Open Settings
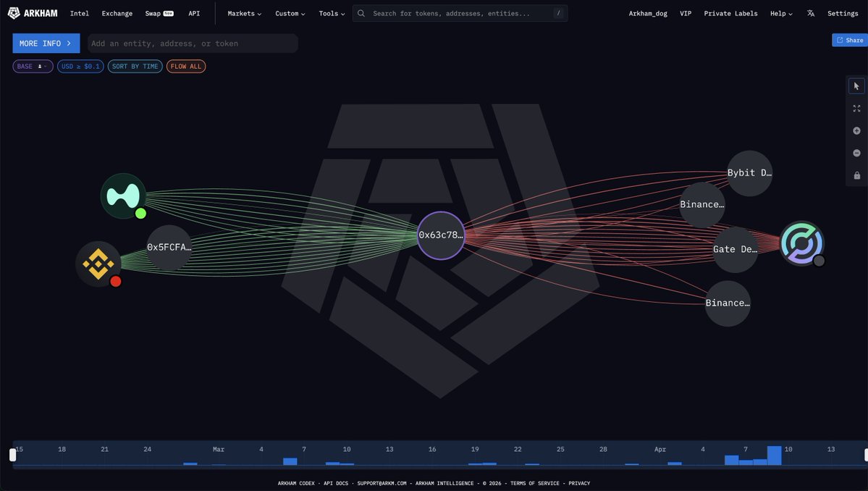The width and height of the screenshot is (868, 491). [843, 13]
